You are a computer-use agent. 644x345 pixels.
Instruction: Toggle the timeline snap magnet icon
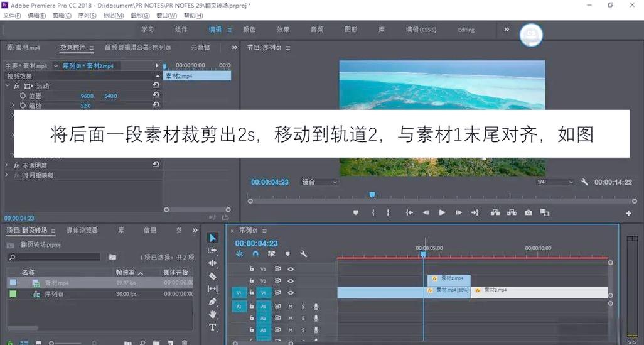click(x=255, y=254)
